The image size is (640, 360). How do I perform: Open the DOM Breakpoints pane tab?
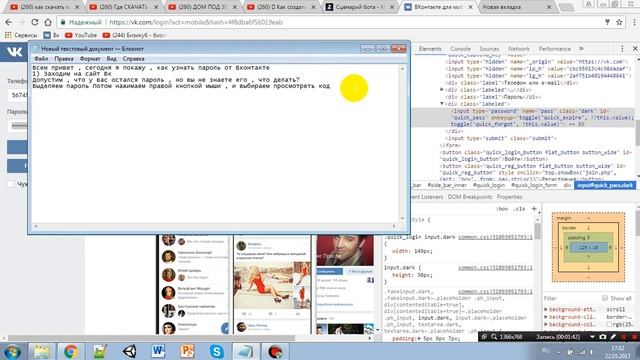(469, 197)
